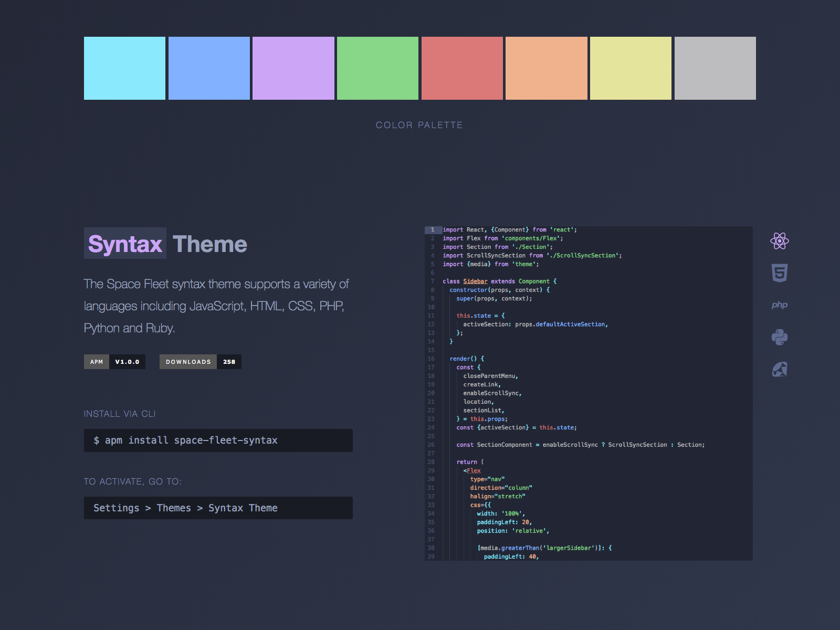The height and width of the screenshot is (630, 840).
Task: Click the orange color swatch
Action: tap(547, 68)
